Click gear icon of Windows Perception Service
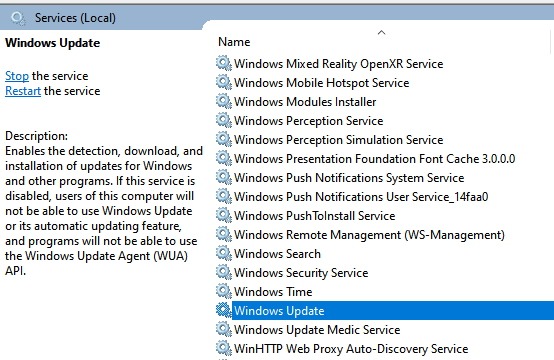The image size is (554, 360). 224,121
